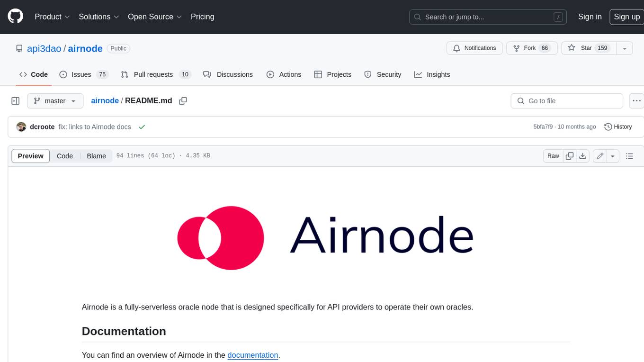Expand the Solutions menu
The height and width of the screenshot is (362, 644).
click(99, 17)
